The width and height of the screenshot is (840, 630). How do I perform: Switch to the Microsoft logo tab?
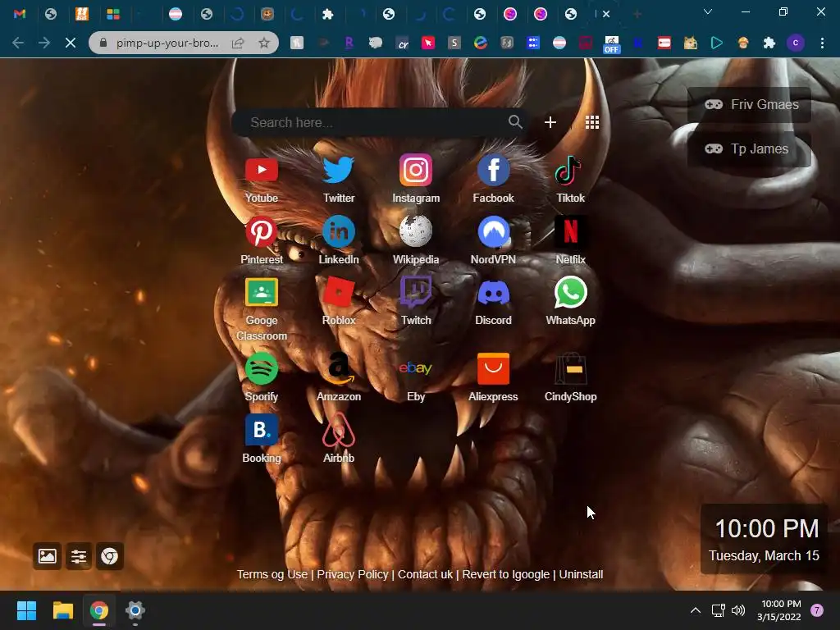click(113, 14)
